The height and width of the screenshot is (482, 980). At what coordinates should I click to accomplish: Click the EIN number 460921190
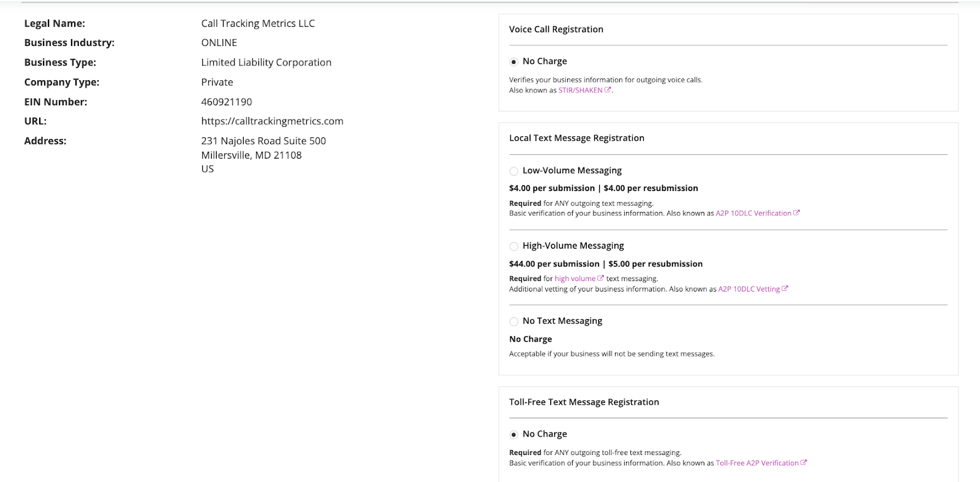(226, 102)
